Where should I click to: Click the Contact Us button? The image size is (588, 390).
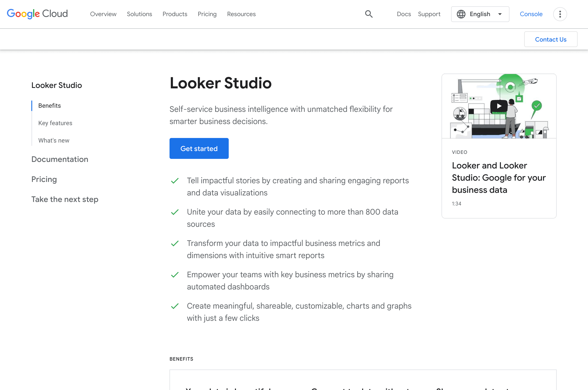coord(550,39)
